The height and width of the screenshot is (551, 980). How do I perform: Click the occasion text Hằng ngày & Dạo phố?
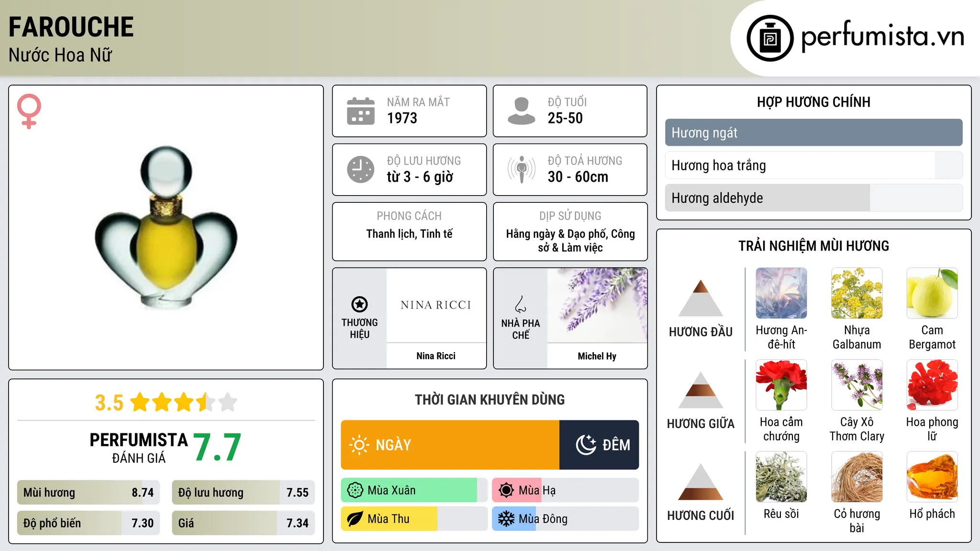pyautogui.click(x=557, y=234)
